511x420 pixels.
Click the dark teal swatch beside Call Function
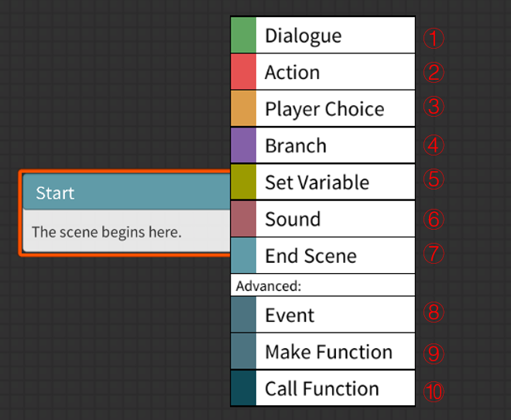tap(243, 388)
